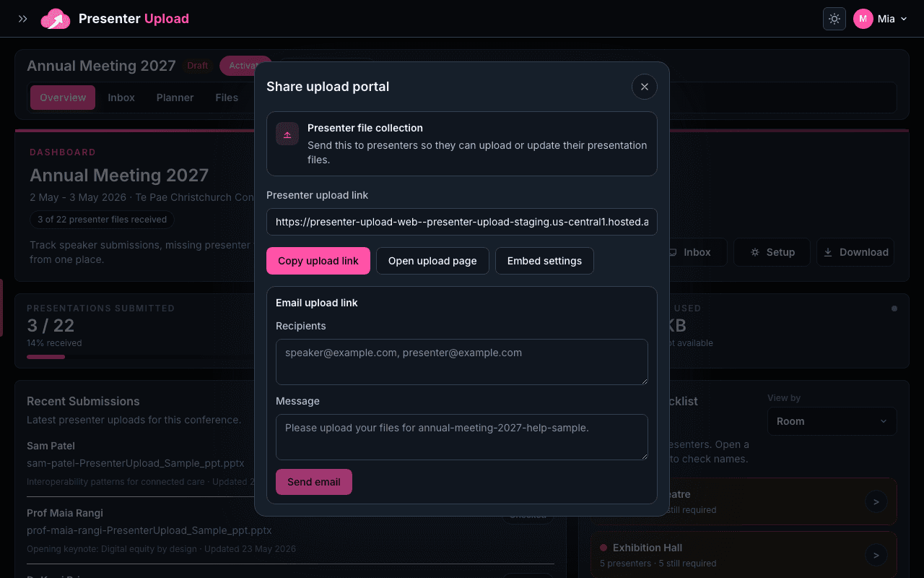Copy upload link button

[318, 261]
